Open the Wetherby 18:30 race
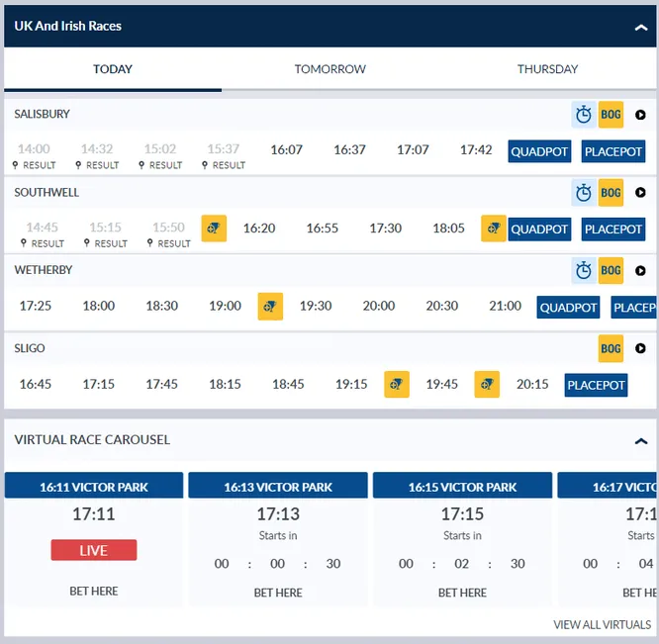659x644 pixels. (x=162, y=306)
